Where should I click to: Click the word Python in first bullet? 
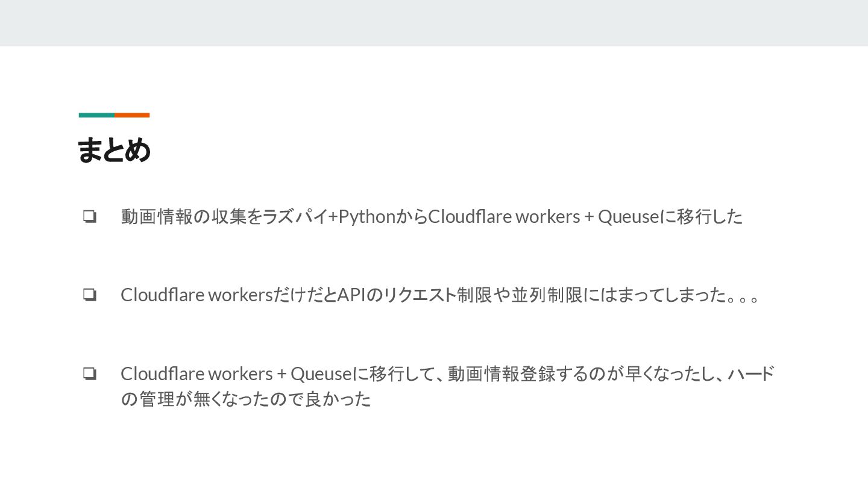pyautogui.click(x=367, y=217)
